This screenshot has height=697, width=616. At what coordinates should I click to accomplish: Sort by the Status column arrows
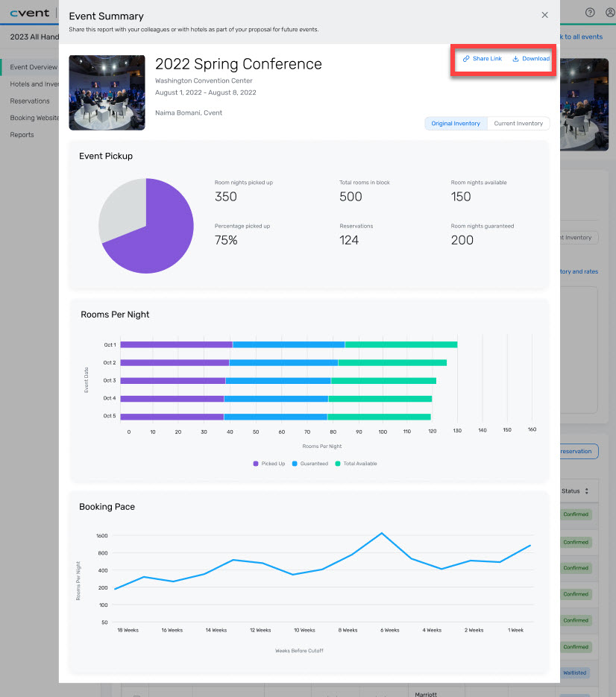pos(586,491)
